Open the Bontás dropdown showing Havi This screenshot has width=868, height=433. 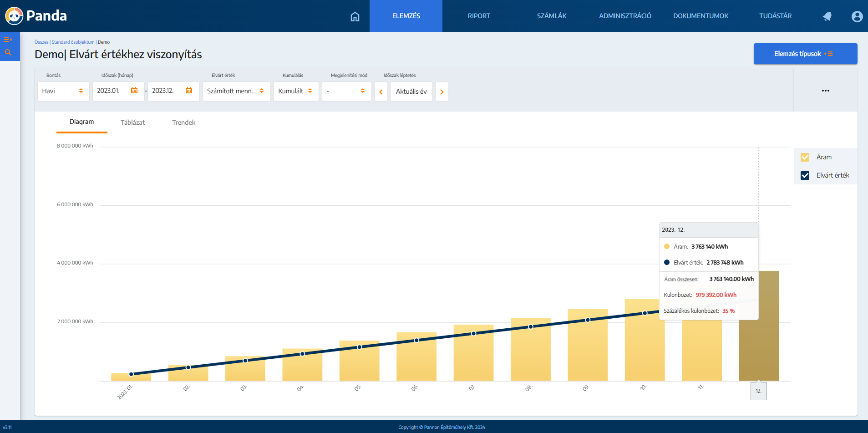pyautogui.click(x=63, y=91)
